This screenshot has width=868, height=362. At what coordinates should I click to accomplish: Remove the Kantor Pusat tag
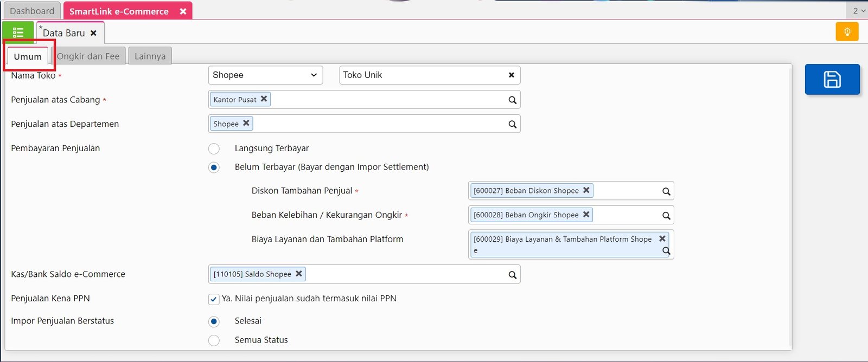(x=264, y=99)
